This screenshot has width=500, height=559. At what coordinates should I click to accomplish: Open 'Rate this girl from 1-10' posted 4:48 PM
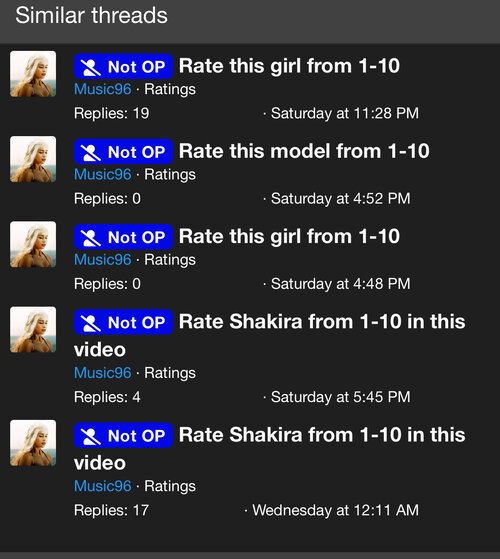(x=289, y=236)
